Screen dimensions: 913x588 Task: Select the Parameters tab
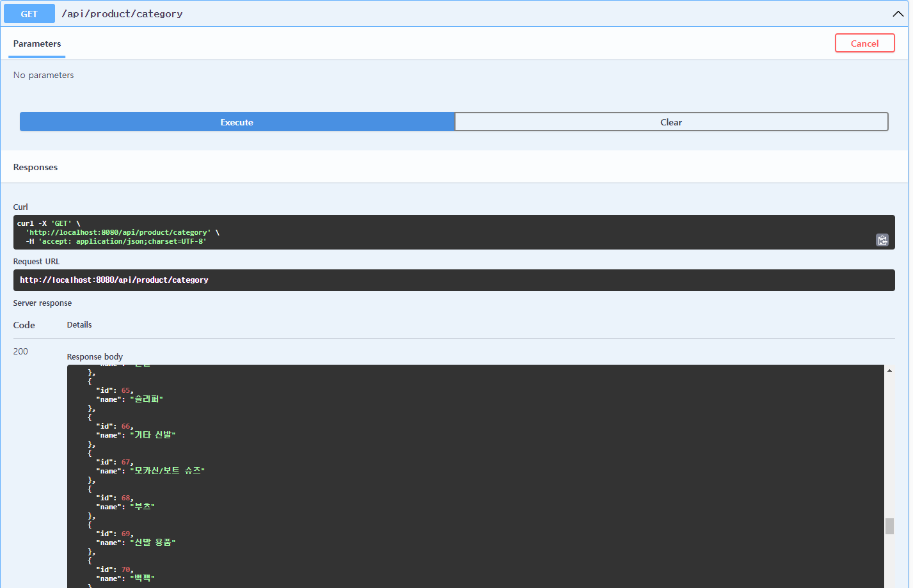point(36,44)
